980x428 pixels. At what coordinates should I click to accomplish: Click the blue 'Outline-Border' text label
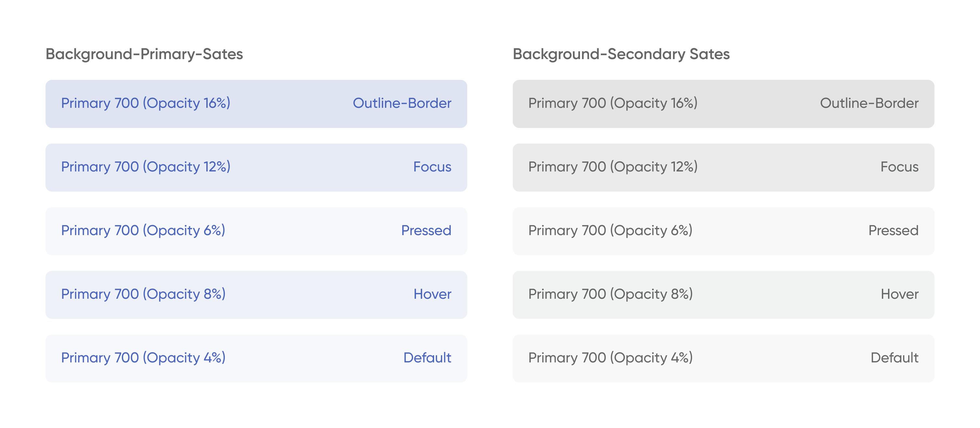[402, 103]
